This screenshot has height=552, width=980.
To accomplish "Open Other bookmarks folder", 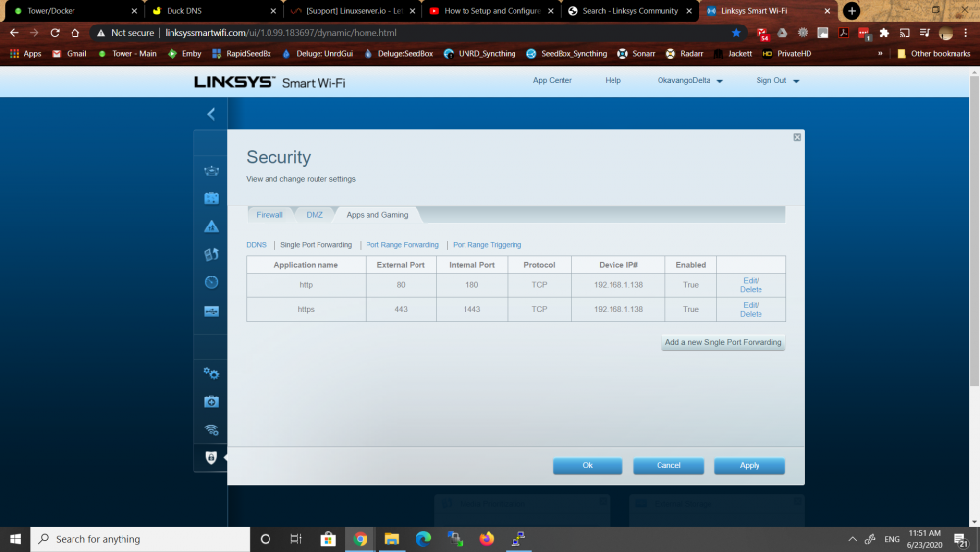I will coord(934,54).
